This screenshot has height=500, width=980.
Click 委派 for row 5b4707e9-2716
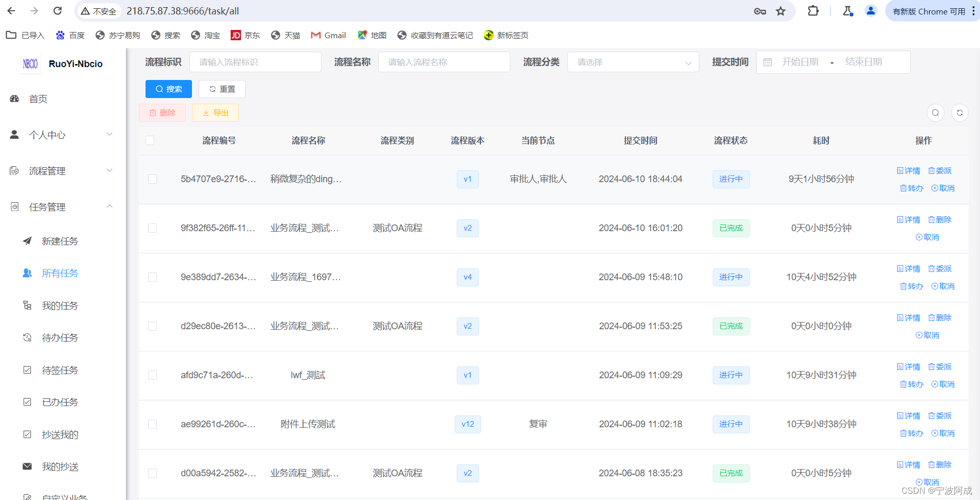click(x=940, y=171)
